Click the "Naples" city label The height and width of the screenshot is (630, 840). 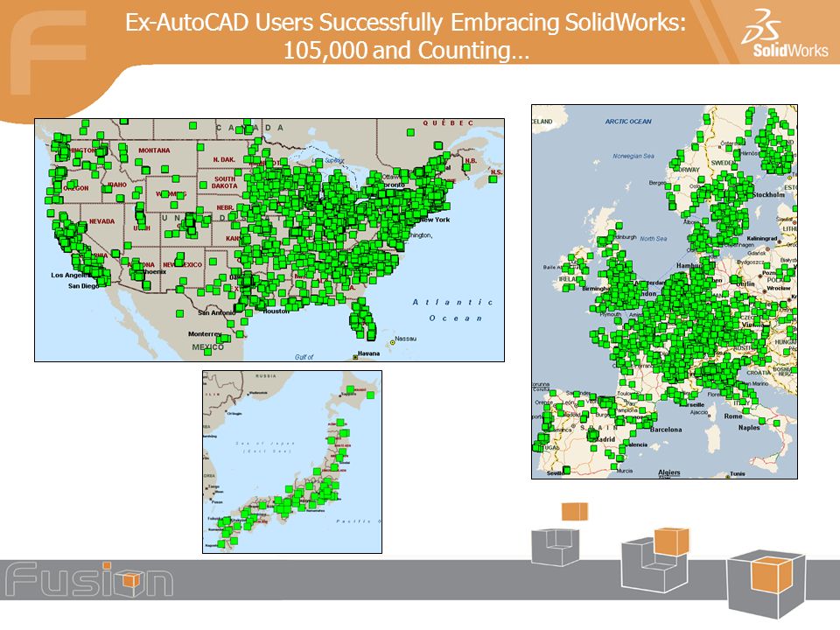coord(749,428)
